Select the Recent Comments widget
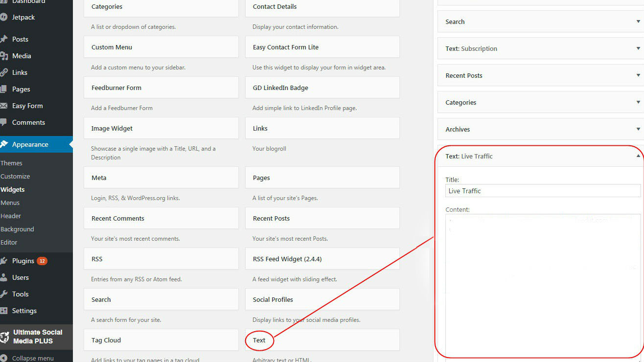The image size is (644, 362). point(161,218)
